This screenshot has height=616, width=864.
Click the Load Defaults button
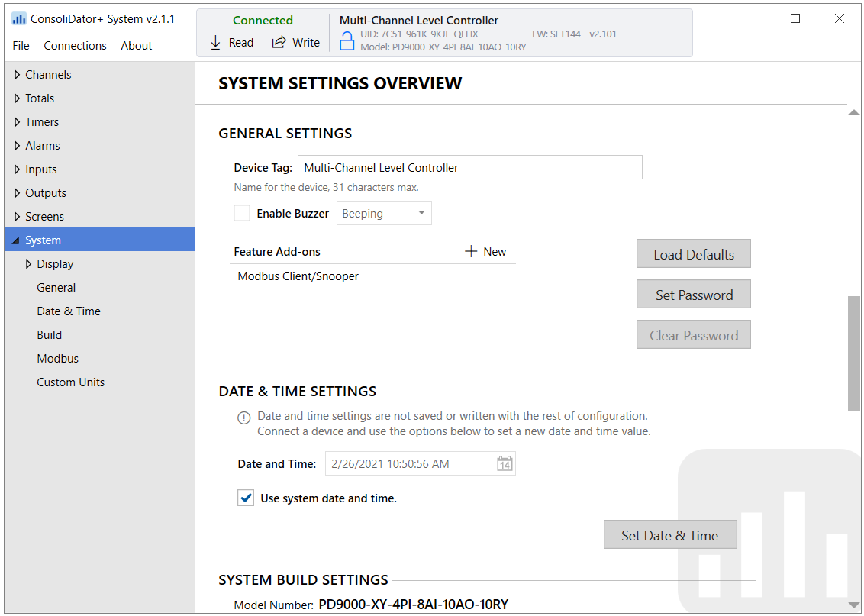693,253
